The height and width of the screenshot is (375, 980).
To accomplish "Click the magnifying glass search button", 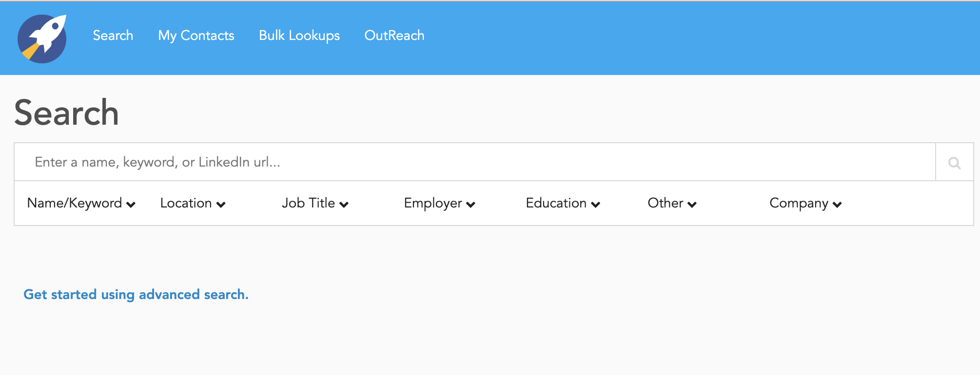I will [x=955, y=162].
